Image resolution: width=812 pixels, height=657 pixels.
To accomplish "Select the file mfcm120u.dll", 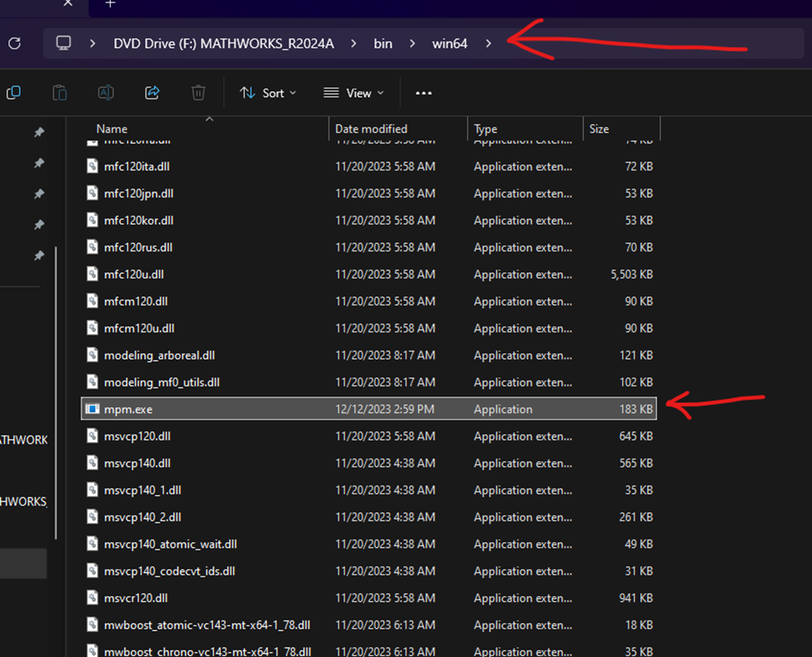I will pos(139,328).
